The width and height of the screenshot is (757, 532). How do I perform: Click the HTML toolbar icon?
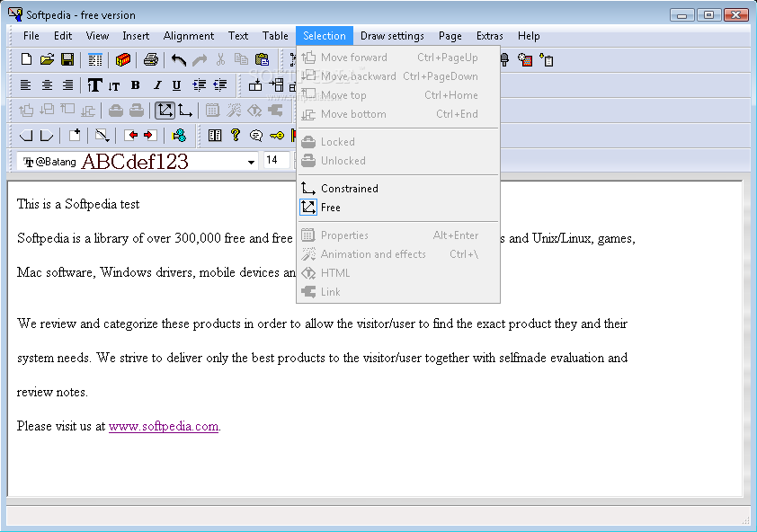[254, 111]
